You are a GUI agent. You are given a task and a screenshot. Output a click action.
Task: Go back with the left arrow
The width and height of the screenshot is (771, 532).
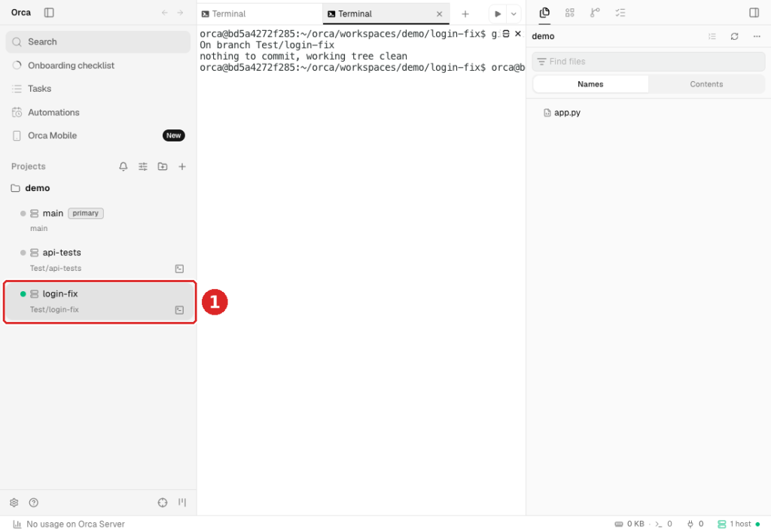pyautogui.click(x=165, y=13)
